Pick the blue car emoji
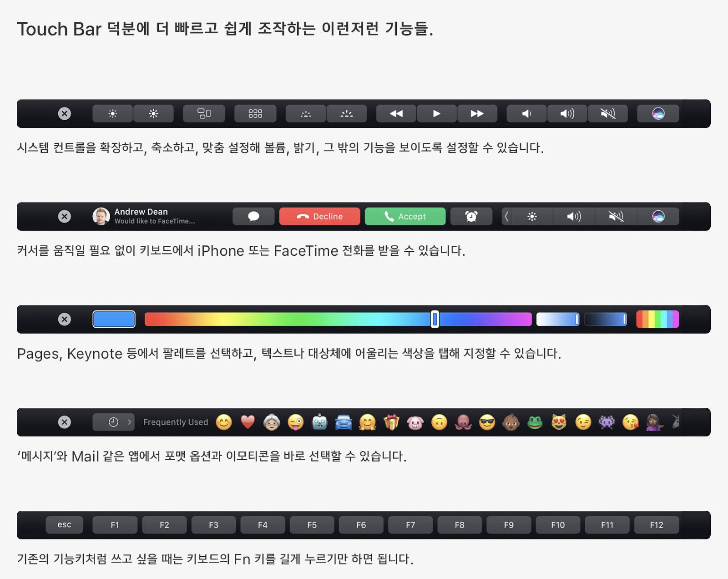 [344, 422]
